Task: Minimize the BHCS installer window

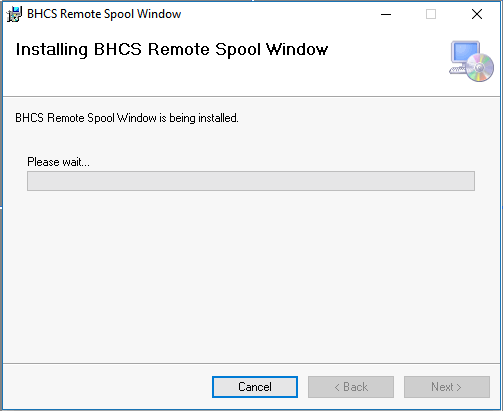Action: click(386, 14)
